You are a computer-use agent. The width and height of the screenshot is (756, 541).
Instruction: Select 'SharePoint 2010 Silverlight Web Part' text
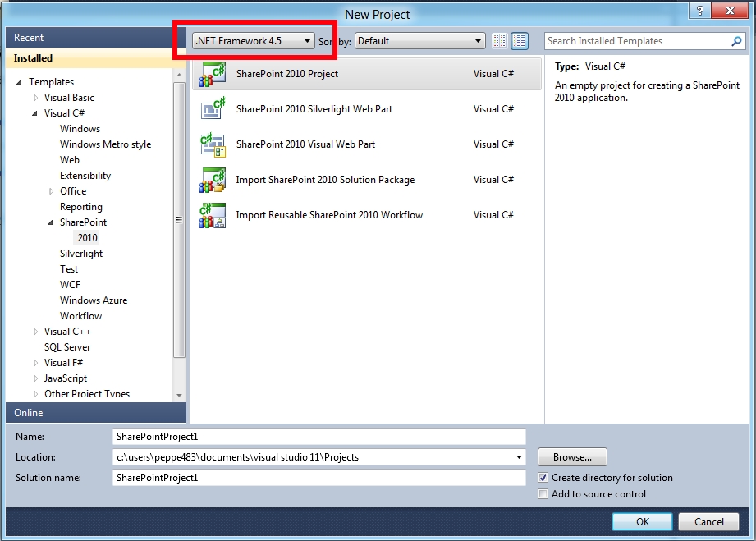(314, 109)
